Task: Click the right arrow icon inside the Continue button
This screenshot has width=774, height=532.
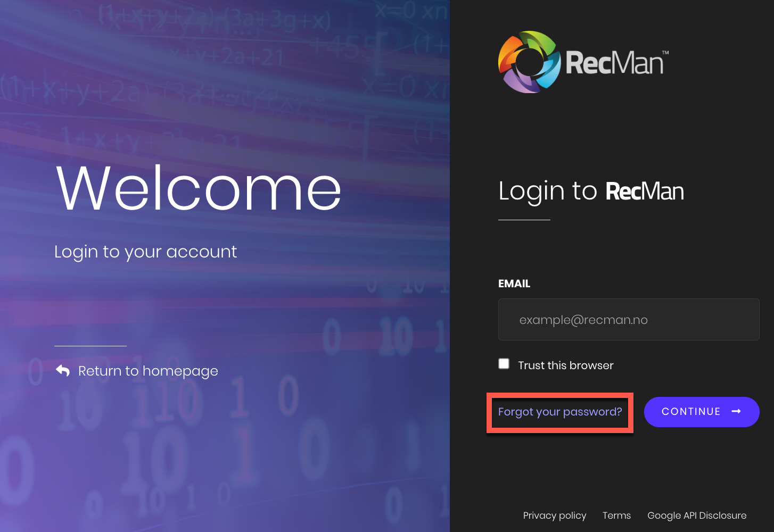Action: pyautogui.click(x=736, y=411)
